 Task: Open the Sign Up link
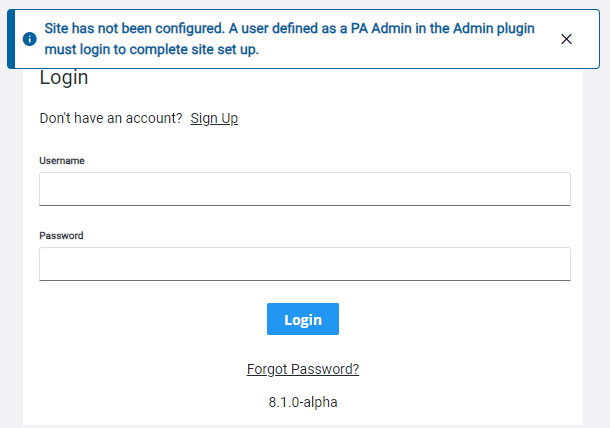click(214, 118)
